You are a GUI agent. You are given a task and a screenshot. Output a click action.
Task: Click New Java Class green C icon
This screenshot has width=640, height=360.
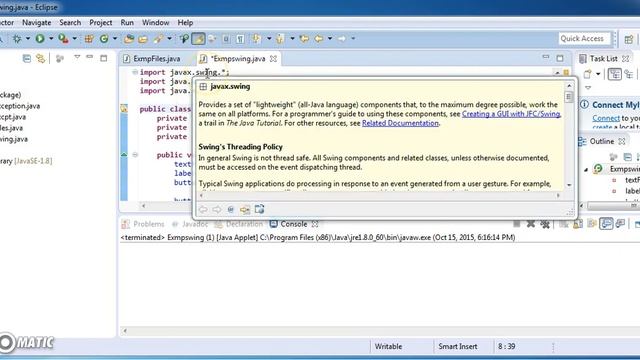click(x=104, y=39)
